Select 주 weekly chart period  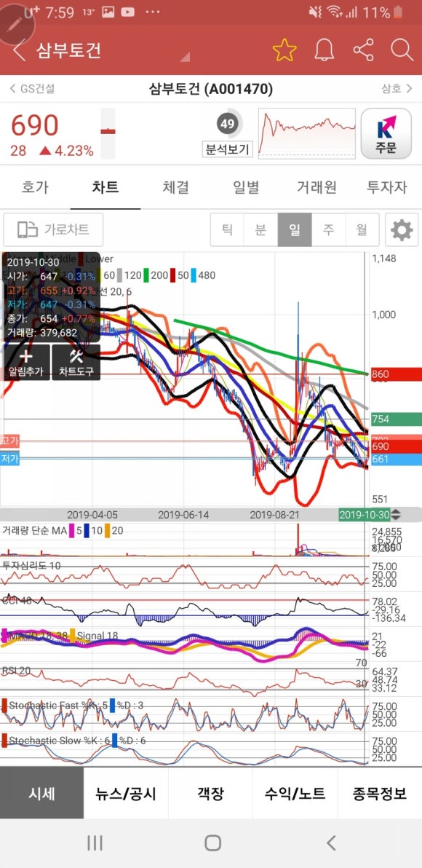(x=329, y=229)
